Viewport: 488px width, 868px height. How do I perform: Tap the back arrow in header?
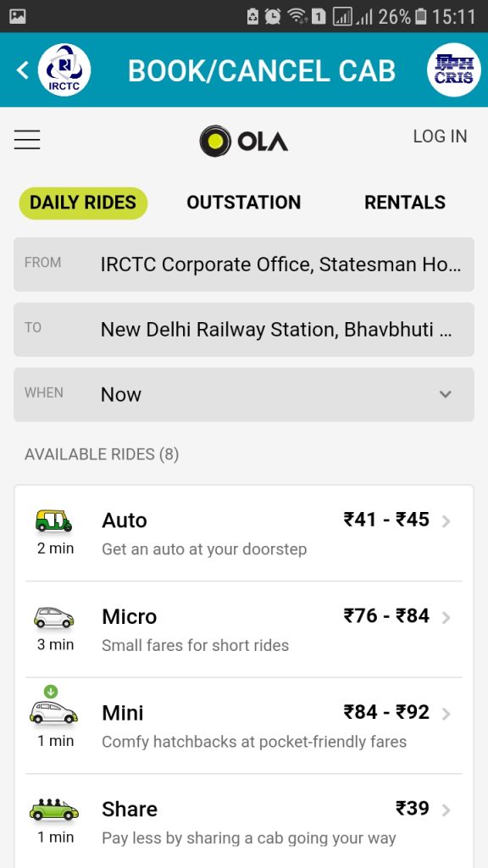click(22, 70)
